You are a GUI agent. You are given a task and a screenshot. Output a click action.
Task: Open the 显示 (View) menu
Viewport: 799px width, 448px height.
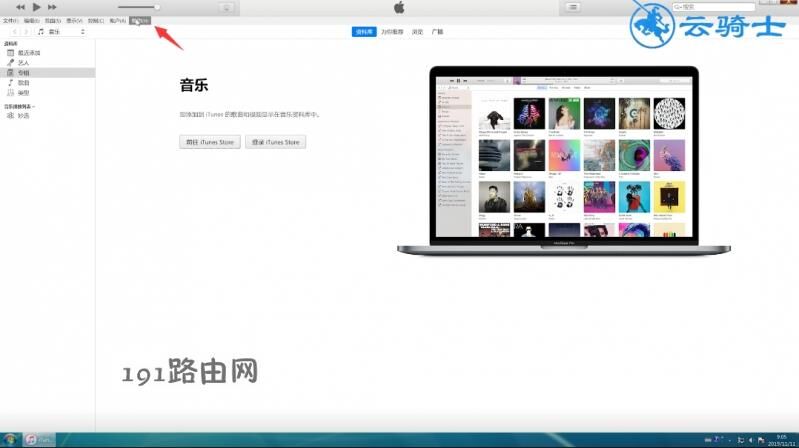[74, 21]
